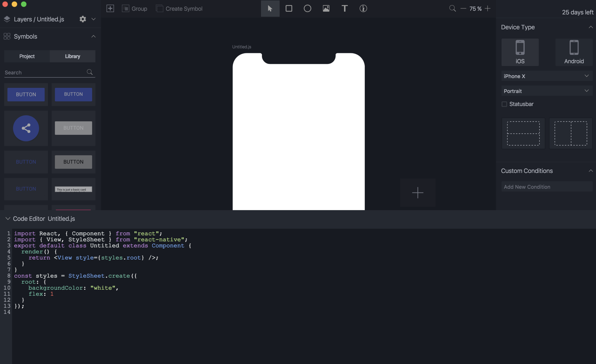Click the add artboard plus icon in toolbar
This screenshot has height=364, width=596.
(x=110, y=8)
